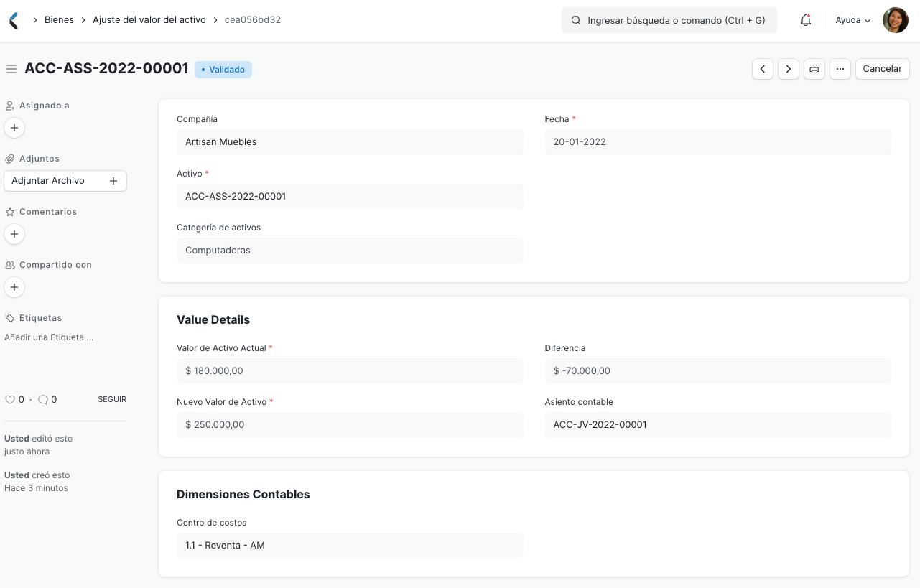Add a comment review plus button
920x588 pixels.
[x=14, y=234]
